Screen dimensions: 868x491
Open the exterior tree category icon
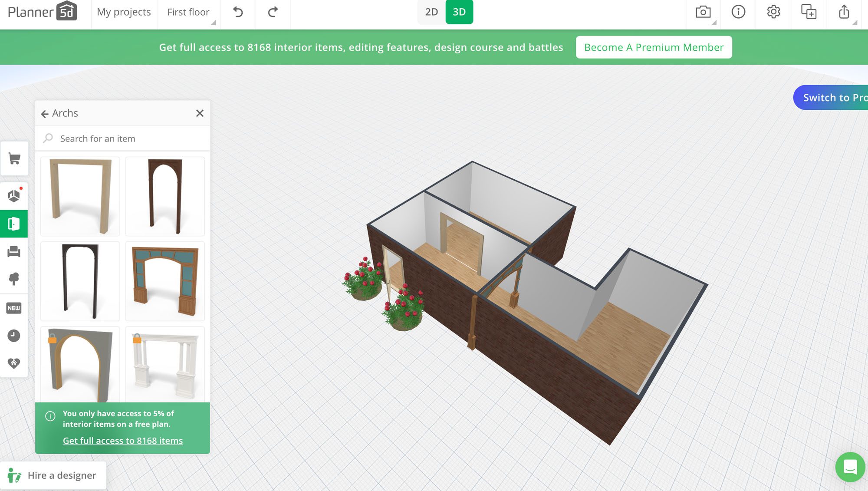pyautogui.click(x=14, y=279)
